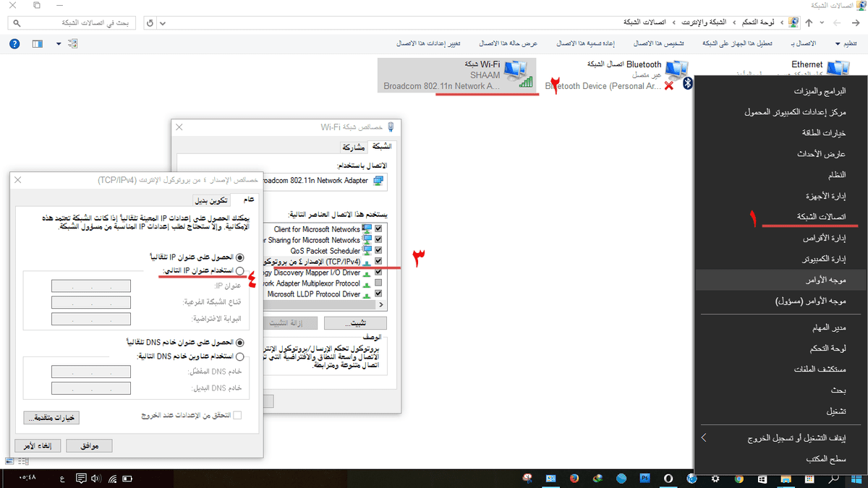
Task: Click the refresh button beside address bar
Action: (x=150, y=22)
